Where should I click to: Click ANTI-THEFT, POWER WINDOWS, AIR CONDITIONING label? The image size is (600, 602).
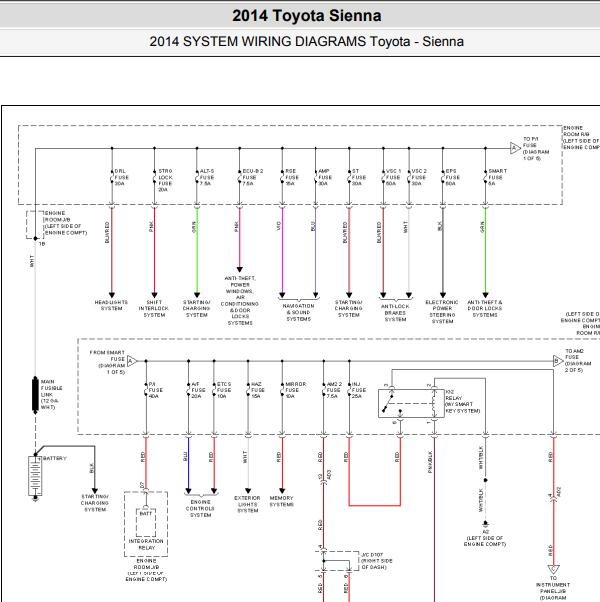pos(240,301)
